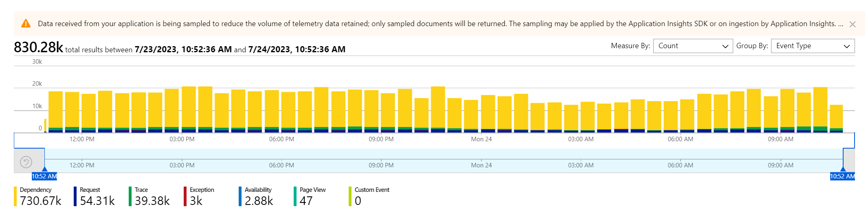
Task: Dismiss the sampling warning banner
Action: pyautogui.click(x=852, y=24)
